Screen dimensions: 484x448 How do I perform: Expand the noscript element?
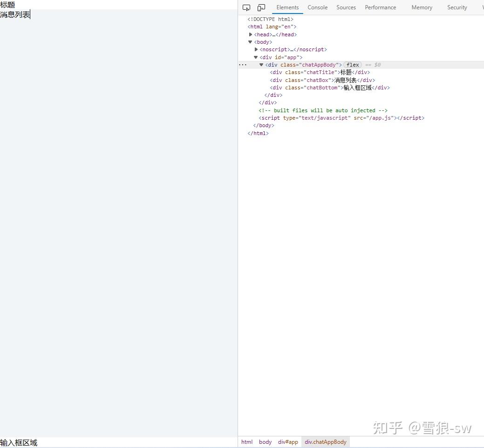256,49
